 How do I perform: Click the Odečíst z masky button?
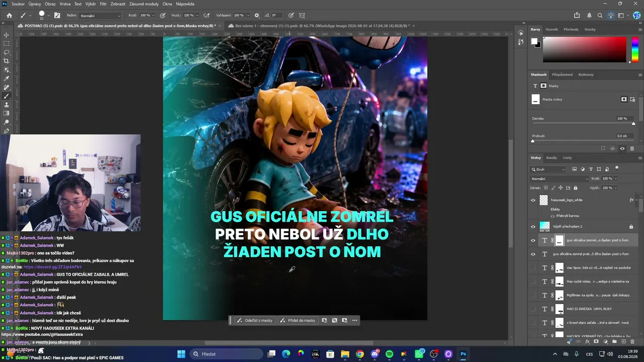point(255,320)
